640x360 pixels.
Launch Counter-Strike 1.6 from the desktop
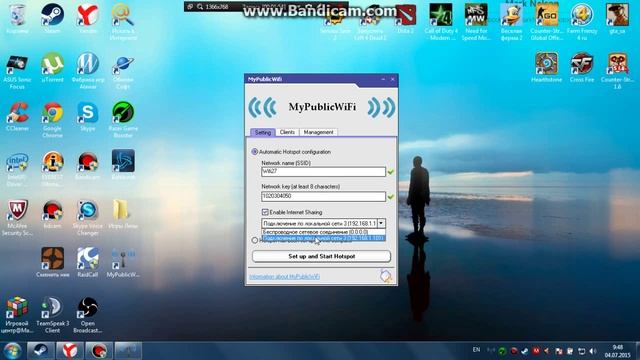click(617, 70)
